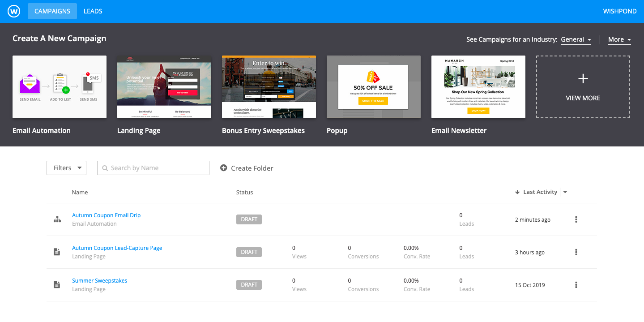The image size is (644, 322).
Task: Click the search magnifier icon
Action: point(105,168)
